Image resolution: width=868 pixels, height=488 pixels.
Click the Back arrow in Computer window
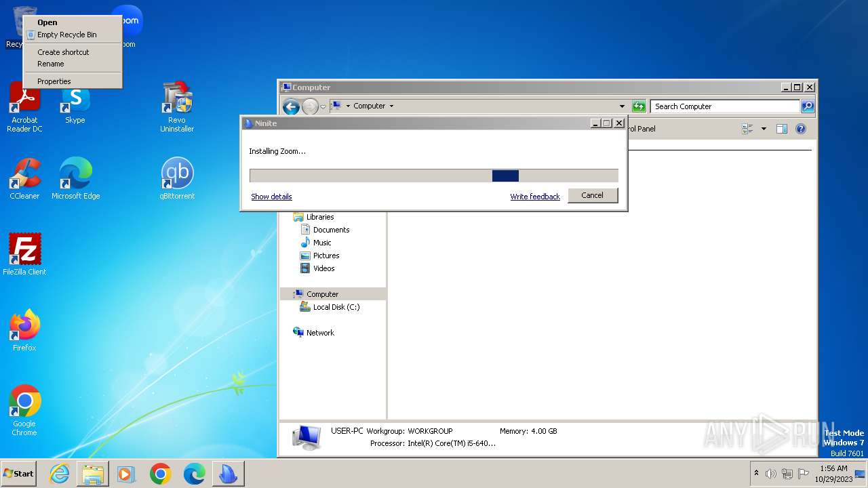tap(291, 106)
